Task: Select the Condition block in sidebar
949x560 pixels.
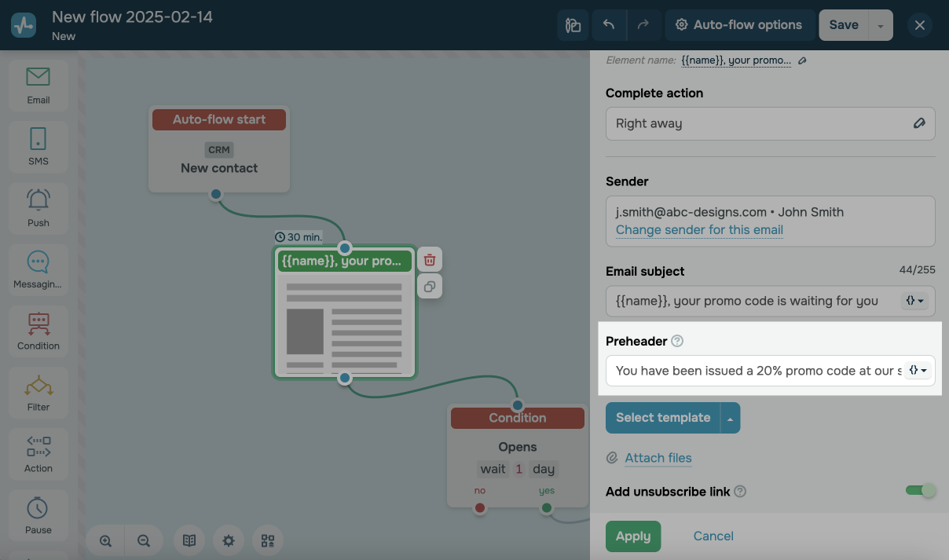Action: click(x=38, y=331)
